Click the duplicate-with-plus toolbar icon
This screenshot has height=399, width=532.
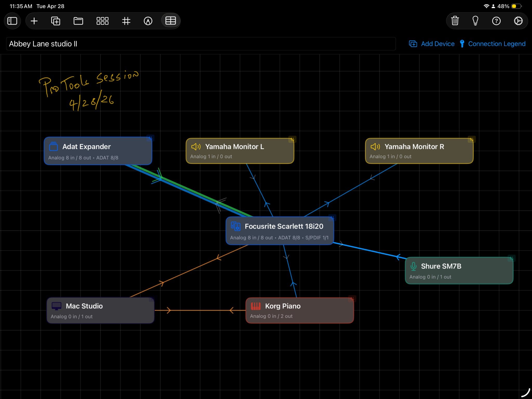tap(56, 21)
